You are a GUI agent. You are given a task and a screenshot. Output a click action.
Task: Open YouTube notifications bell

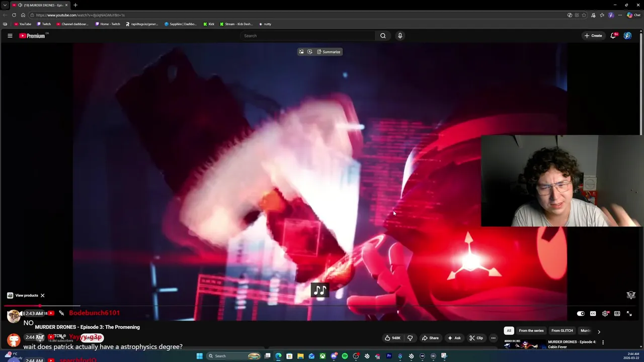pos(613,36)
